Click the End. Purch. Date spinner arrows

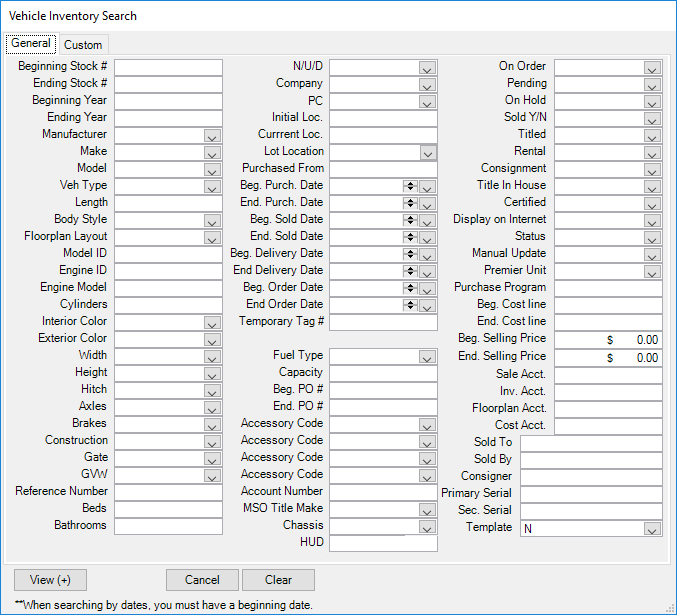tap(410, 203)
